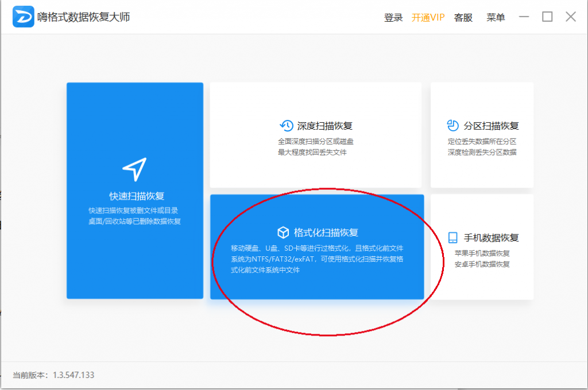Open the 手机数据恢复 card
The width and height of the screenshot is (588, 390).
tap(482, 247)
